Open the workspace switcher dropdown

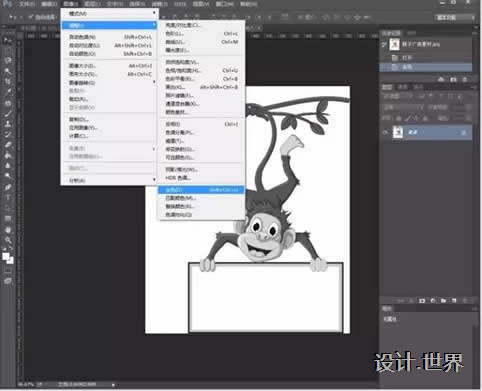coord(454,17)
